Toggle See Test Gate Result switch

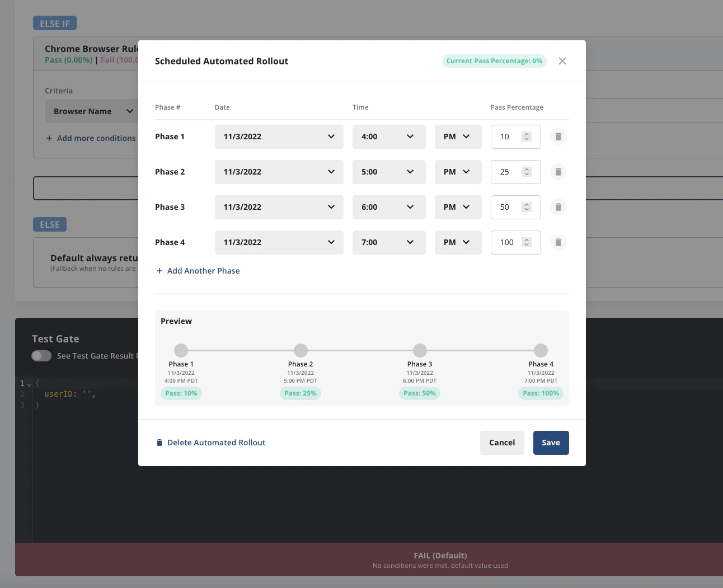coord(41,356)
